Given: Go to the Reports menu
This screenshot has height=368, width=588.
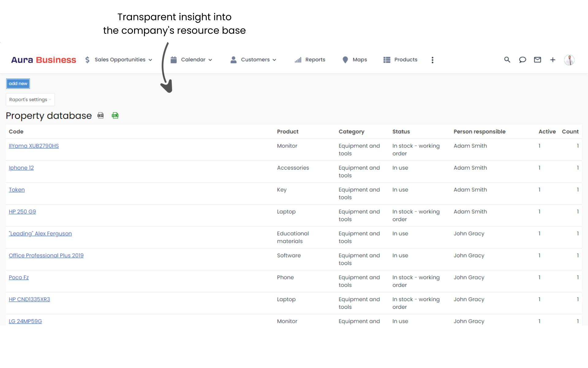Looking at the screenshot, I should pyautogui.click(x=310, y=60).
